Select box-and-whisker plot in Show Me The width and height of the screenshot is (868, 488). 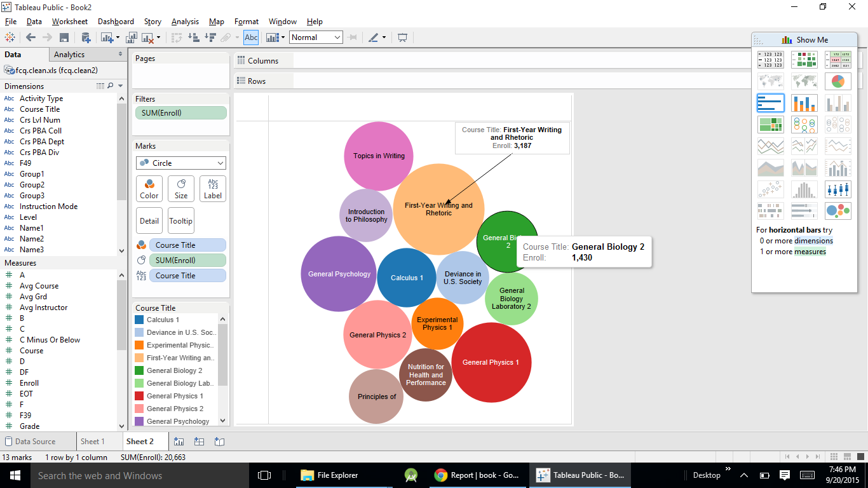pos(837,189)
